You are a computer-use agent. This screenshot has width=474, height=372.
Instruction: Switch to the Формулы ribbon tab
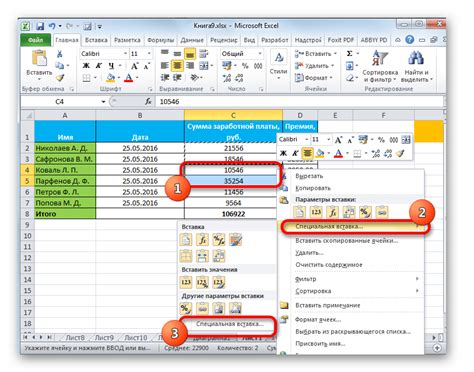pyautogui.click(x=160, y=40)
